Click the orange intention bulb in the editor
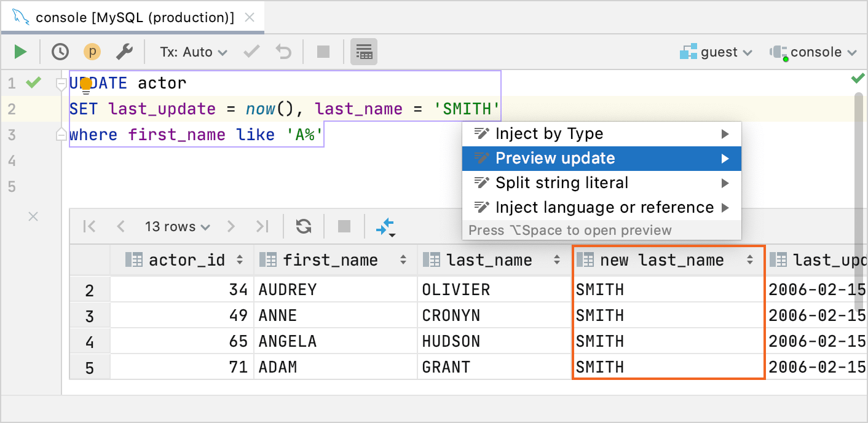This screenshot has height=423, width=868. click(x=86, y=85)
